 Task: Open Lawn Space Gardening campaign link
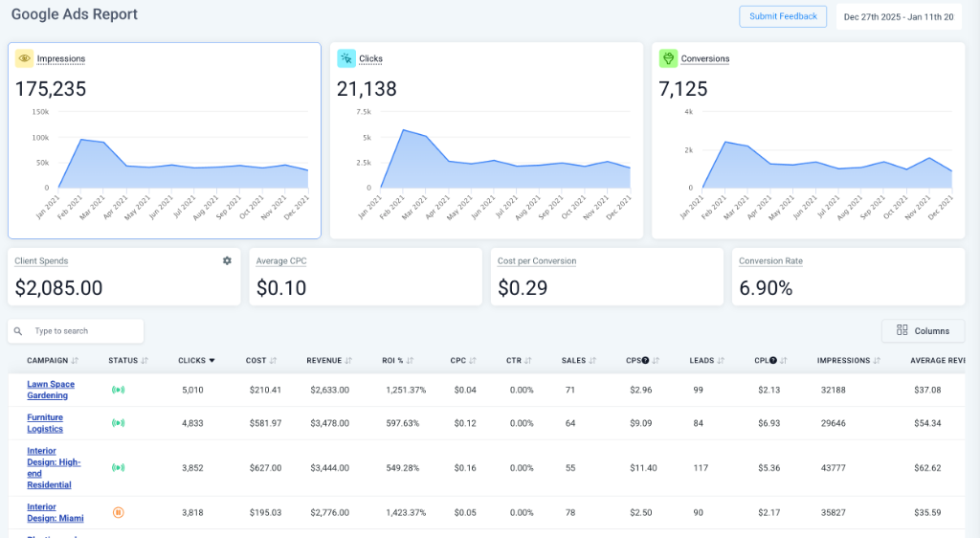(51, 390)
